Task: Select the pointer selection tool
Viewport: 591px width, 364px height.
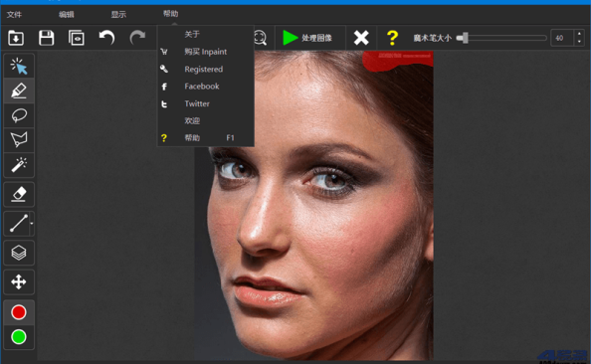Action: click(19, 66)
